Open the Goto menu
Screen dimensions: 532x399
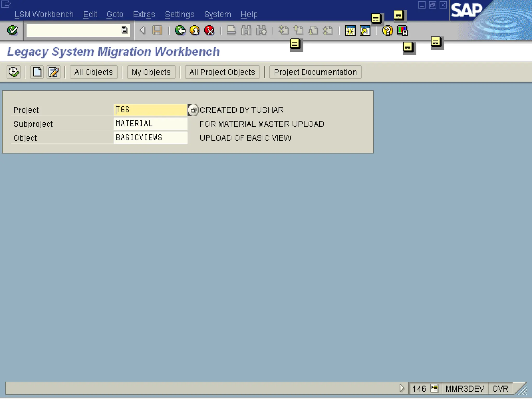tap(115, 15)
